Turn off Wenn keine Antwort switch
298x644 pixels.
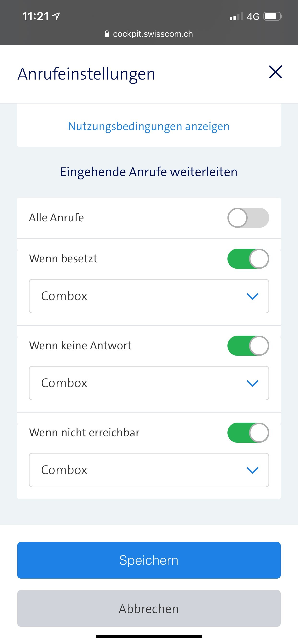tap(248, 346)
